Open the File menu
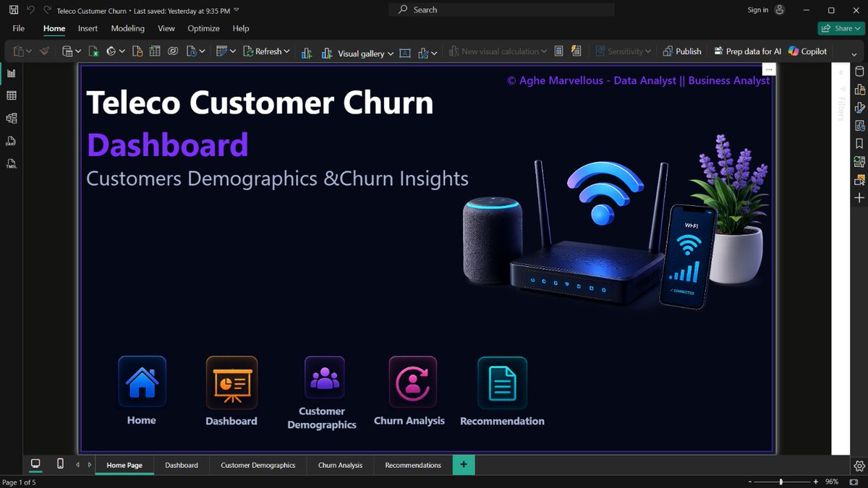 point(19,28)
